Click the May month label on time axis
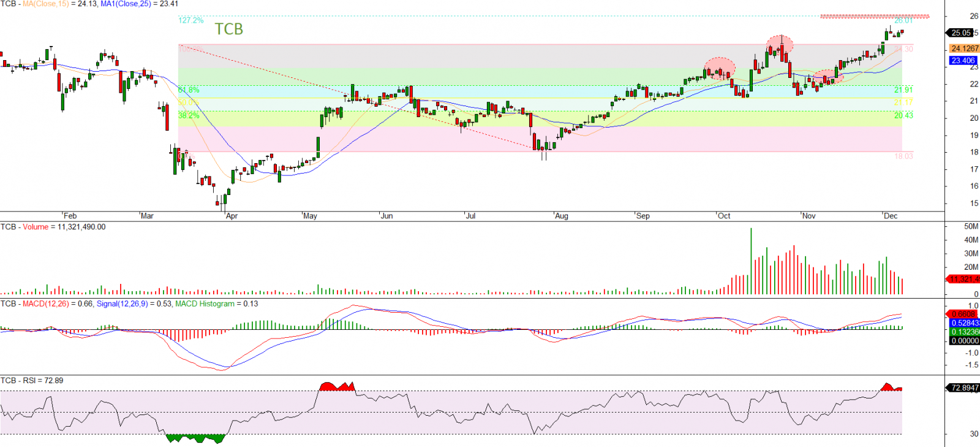Image resolution: width=980 pixels, height=447 pixels. 310,216
